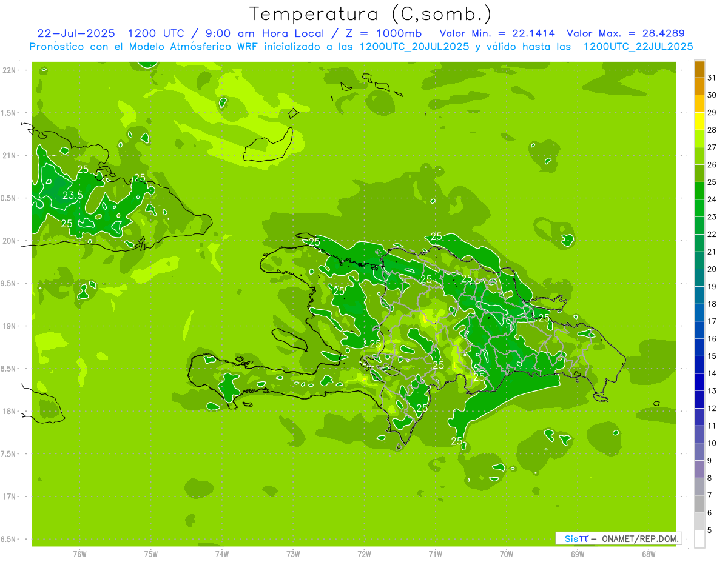Image resolution: width=728 pixels, height=562 pixels.
Task: Pick the purple legend swatch between 9 and 10
Action: pos(699,452)
